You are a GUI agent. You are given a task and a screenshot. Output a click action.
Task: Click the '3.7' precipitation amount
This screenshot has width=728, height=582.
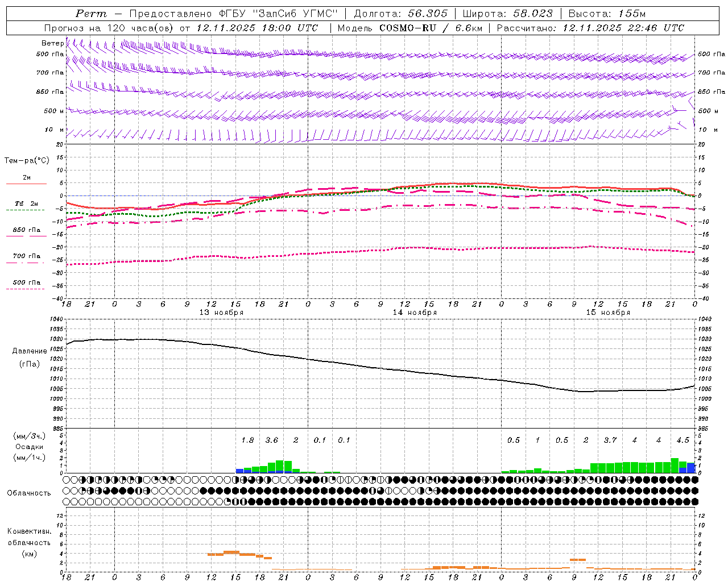(610, 440)
